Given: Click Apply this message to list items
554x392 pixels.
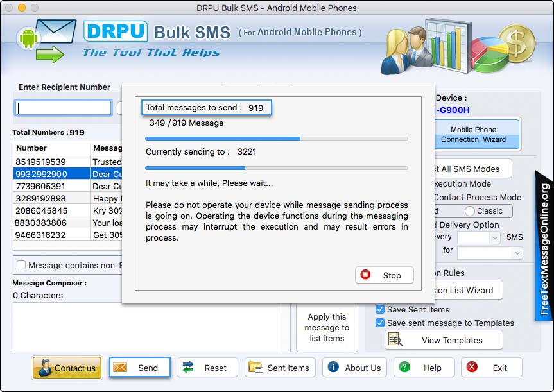Looking at the screenshot, I should (327, 327).
